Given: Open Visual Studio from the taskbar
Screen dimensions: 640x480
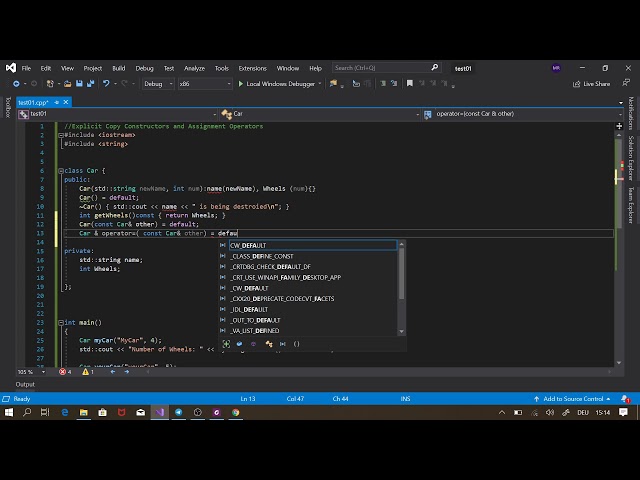Looking at the screenshot, I should 160,412.
